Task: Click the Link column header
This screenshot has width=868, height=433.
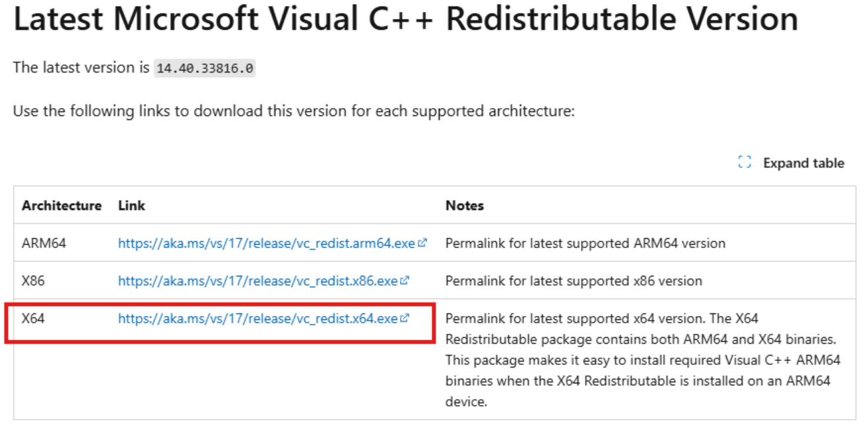Action: 131,205
